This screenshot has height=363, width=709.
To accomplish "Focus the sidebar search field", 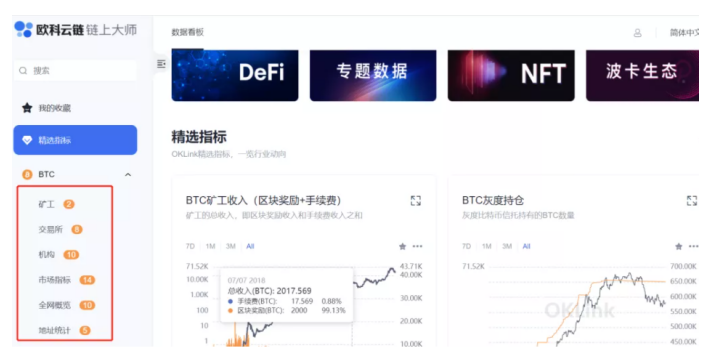I will 75,71.
